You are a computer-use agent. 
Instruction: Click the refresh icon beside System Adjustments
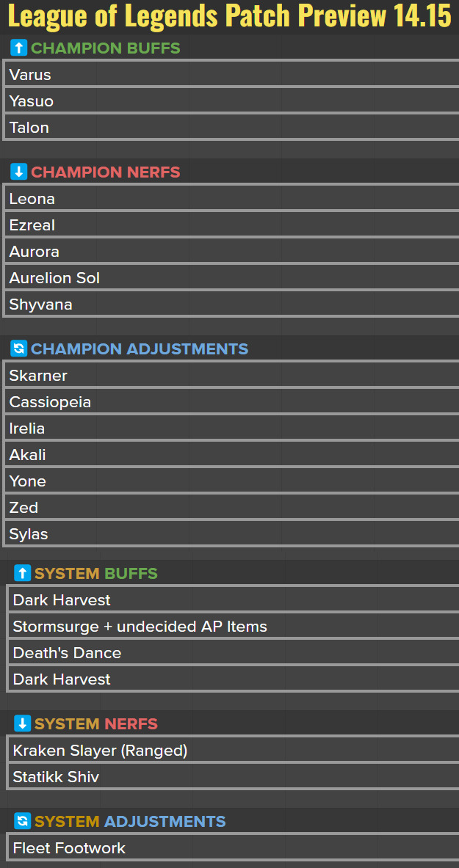pos(23,822)
